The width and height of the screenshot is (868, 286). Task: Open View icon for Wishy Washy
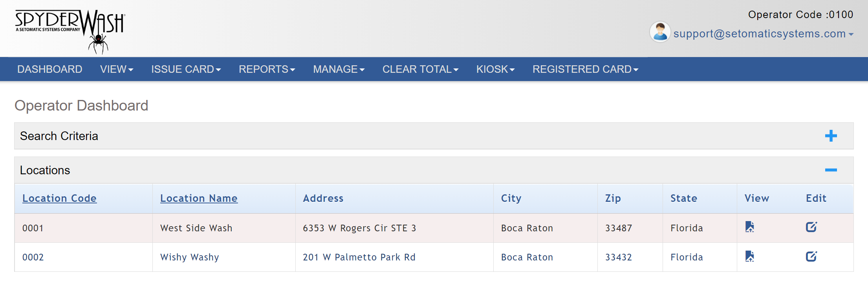[749, 256]
